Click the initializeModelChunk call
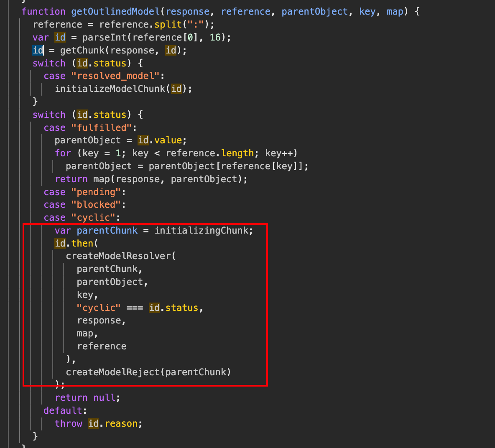This screenshot has width=495, height=448. click(110, 89)
